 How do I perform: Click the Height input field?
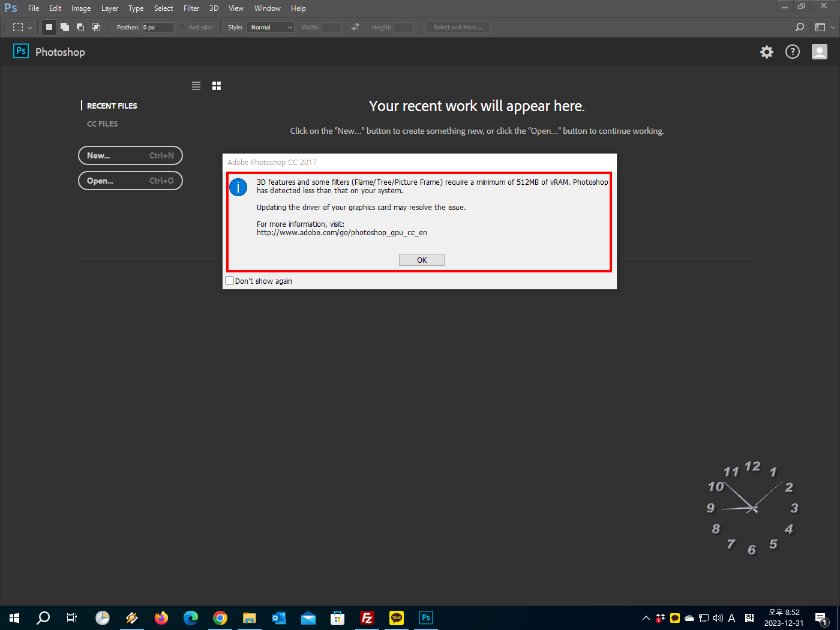point(404,27)
